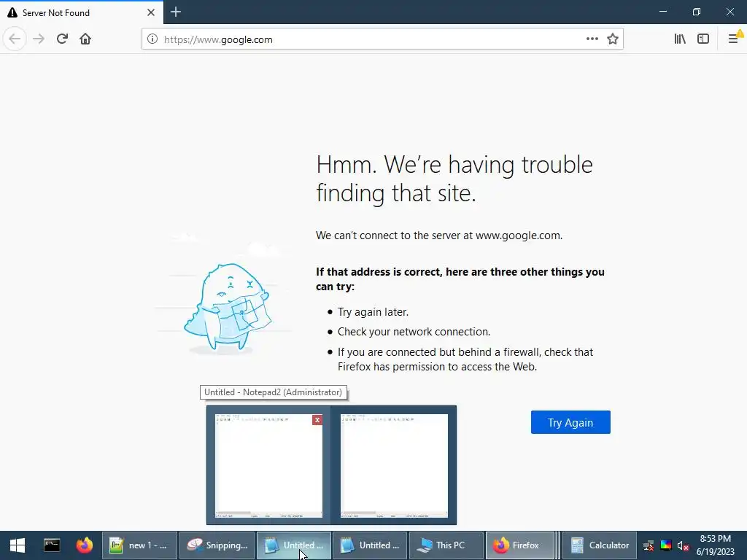Reload the current page
Image resolution: width=747 pixels, height=560 pixels.
62,39
